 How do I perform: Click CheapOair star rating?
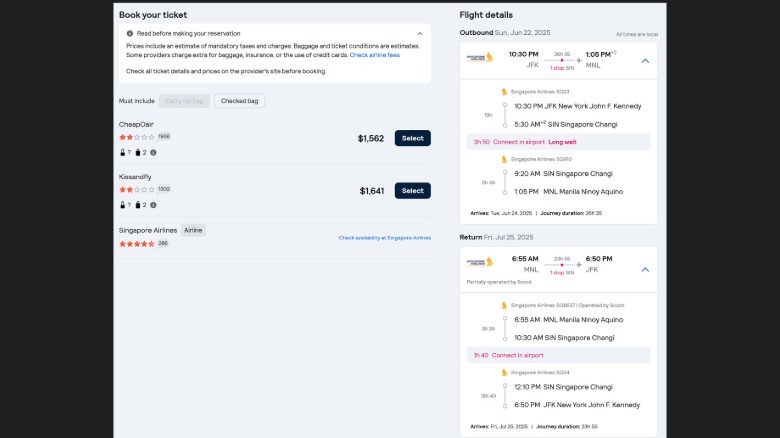pos(137,137)
